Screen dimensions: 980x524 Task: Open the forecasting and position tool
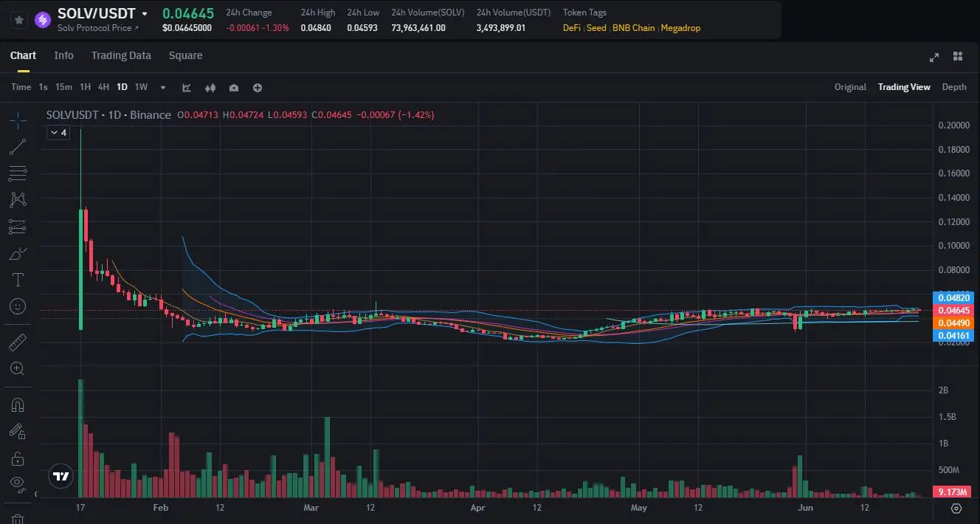(18, 227)
